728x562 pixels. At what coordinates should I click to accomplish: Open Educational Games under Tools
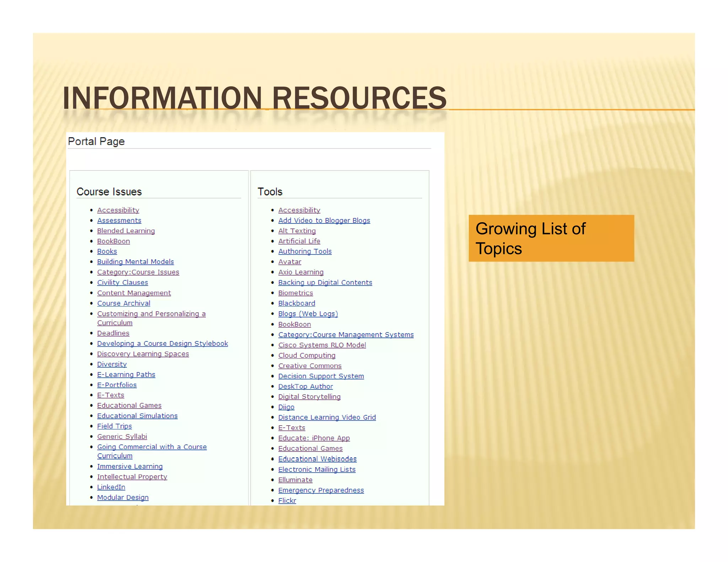click(x=310, y=448)
